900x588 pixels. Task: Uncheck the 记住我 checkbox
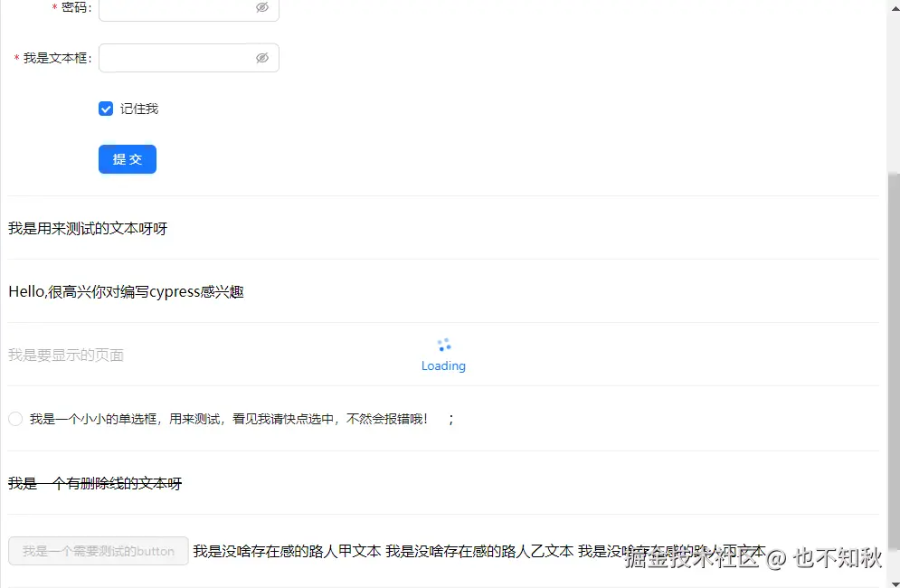[106, 109]
